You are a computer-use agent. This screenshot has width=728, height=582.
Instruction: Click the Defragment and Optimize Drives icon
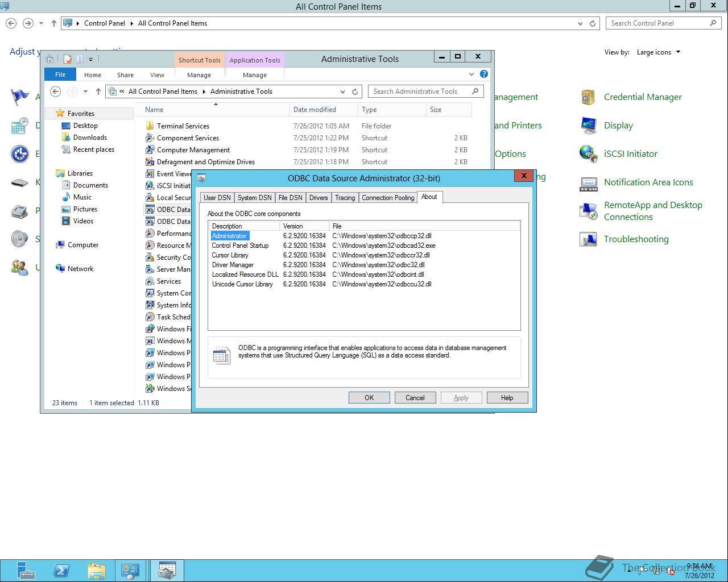coord(150,162)
